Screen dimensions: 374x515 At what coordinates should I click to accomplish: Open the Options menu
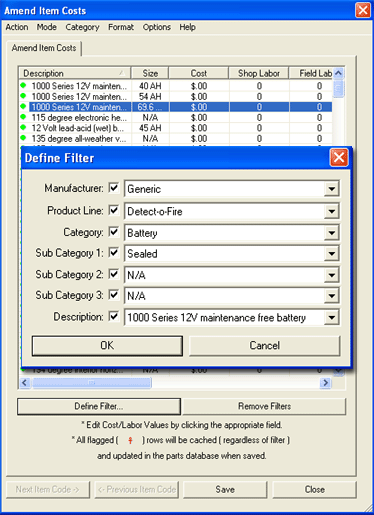pos(157,27)
